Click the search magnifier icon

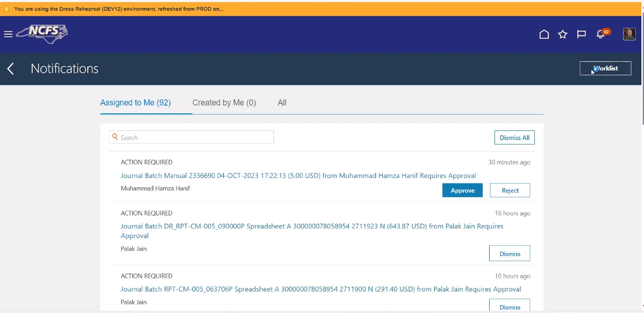115,137
